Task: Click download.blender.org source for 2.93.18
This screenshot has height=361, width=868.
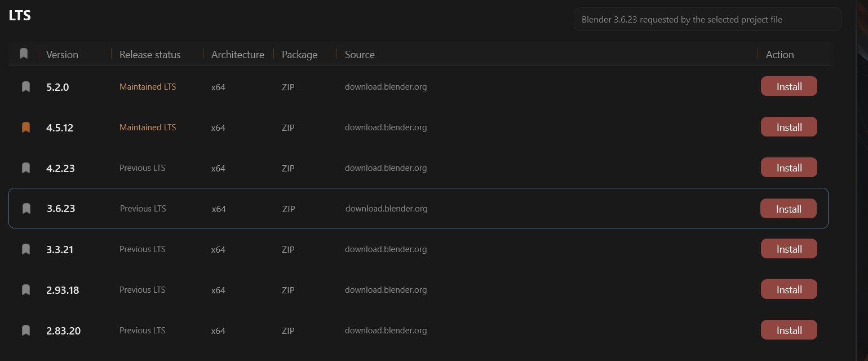Action: point(386,290)
